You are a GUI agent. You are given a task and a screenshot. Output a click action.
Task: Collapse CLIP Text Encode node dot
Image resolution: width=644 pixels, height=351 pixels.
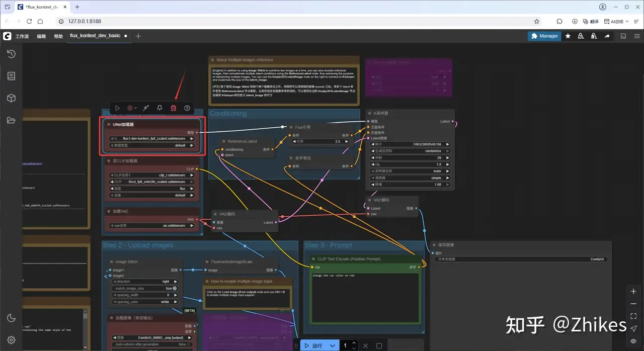point(313,259)
